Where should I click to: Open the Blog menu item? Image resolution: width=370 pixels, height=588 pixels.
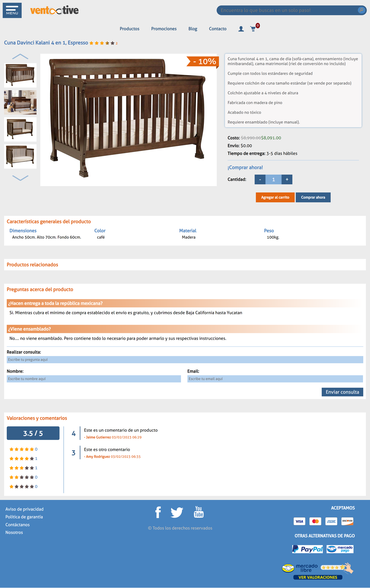(192, 29)
